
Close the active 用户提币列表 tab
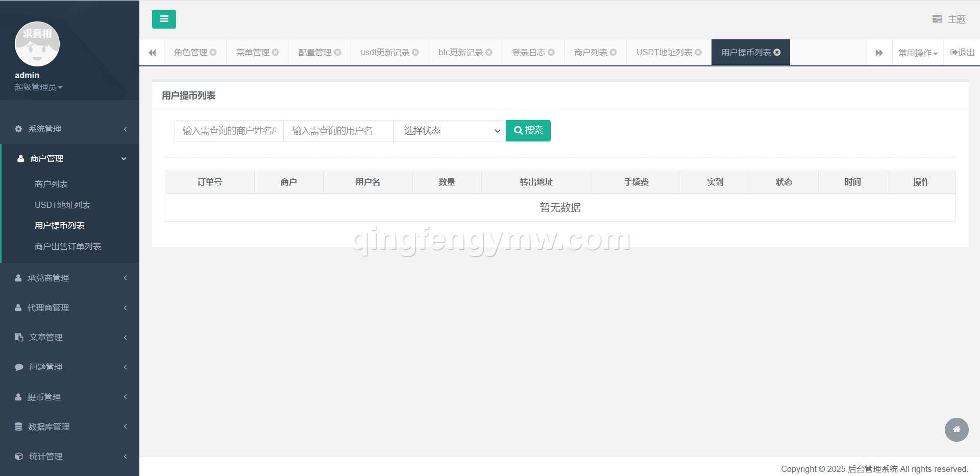pyautogui.click(x=777, y=52)
